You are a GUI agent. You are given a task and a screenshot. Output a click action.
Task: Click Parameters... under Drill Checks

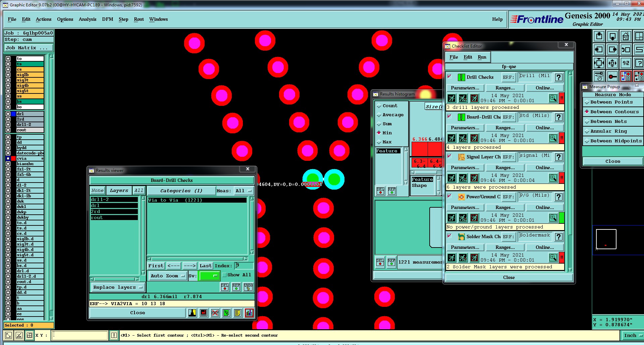coord(465,88)
